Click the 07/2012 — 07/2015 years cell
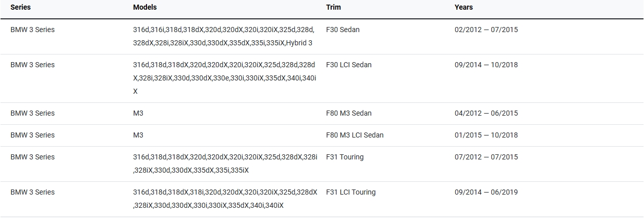Viewport: 644px width, 218px height. 486,157
